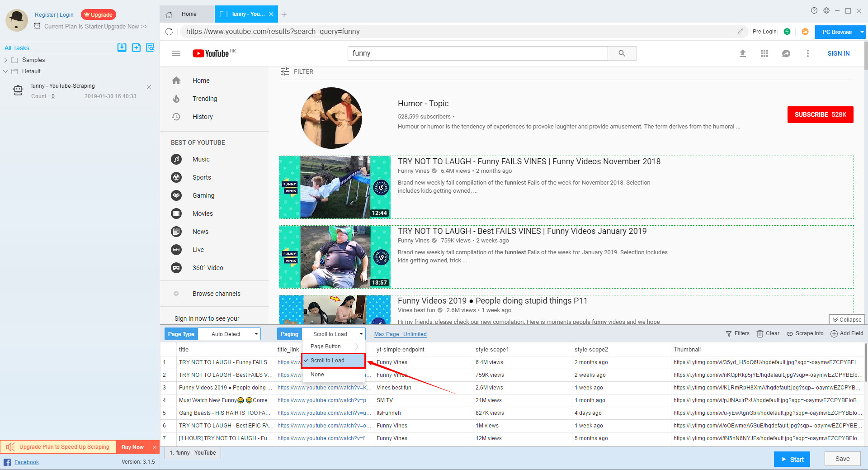
Task: Click the Scrape Into option
Action: tap(805, 333)
